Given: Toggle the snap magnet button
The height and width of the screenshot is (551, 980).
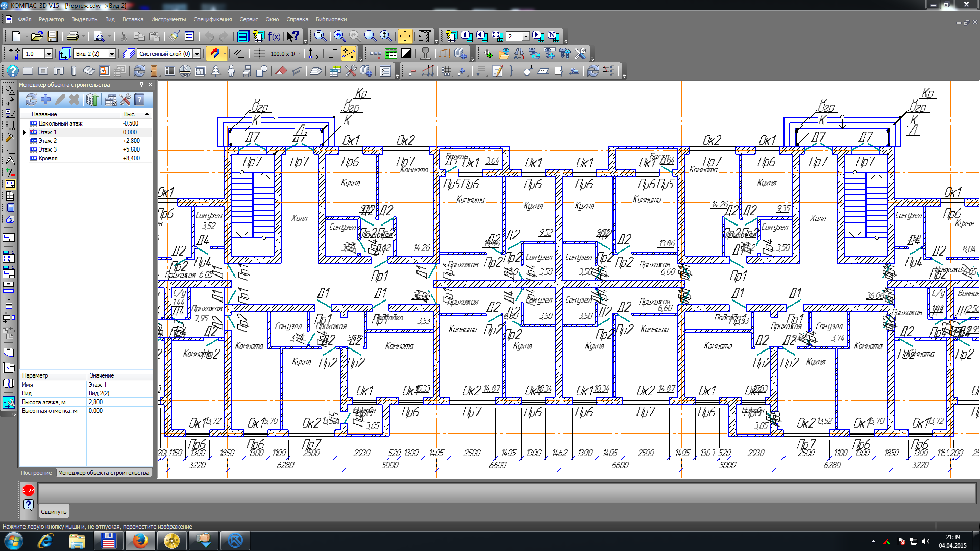Looking at the screenshot, I should [215, 54].
